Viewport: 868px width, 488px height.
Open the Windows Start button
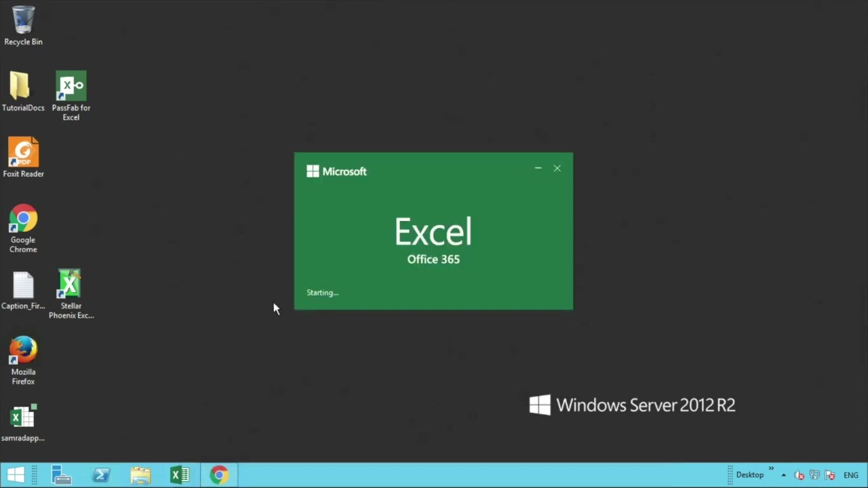click(x=16, y=475)
